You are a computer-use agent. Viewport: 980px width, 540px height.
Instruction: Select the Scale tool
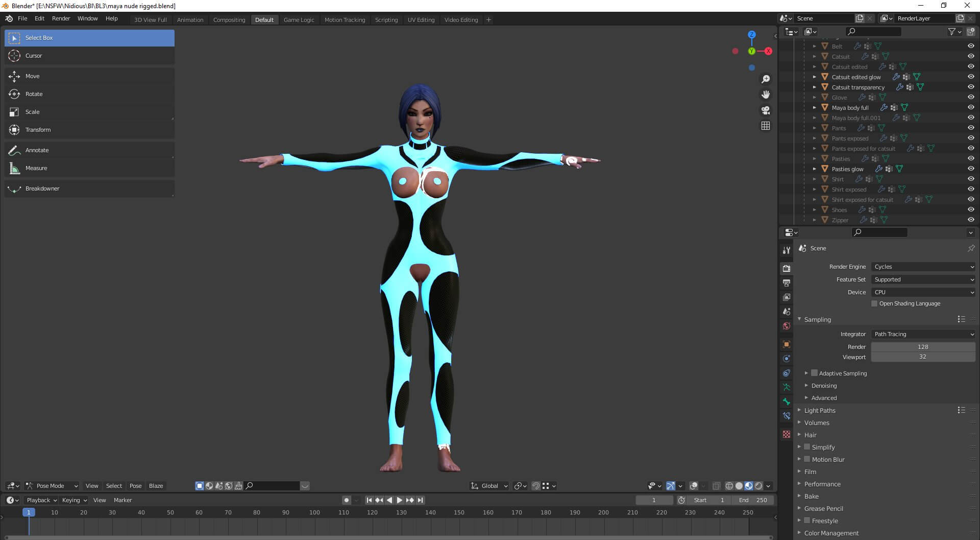tap(89, 112)
